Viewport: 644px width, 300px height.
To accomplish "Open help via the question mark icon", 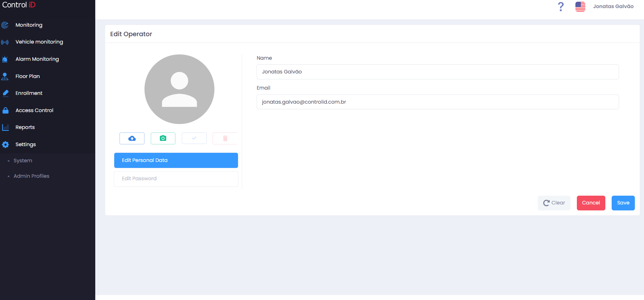I will tap(561, 6).
